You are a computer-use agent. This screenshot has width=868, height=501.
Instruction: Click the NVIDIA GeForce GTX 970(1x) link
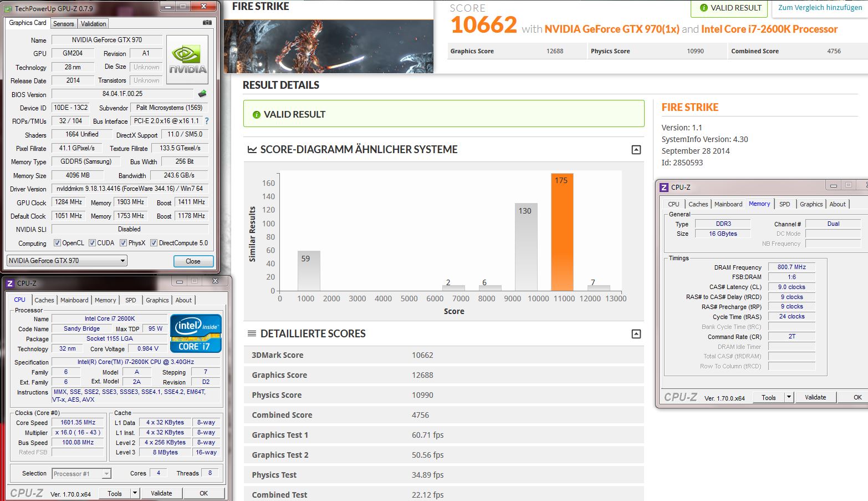[x=612, y=29]
